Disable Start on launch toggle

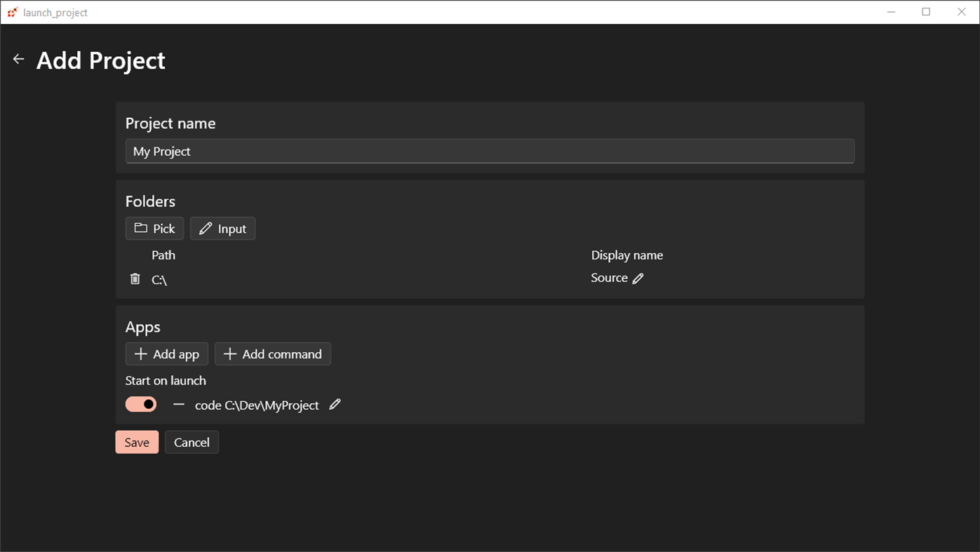(141, 405)
